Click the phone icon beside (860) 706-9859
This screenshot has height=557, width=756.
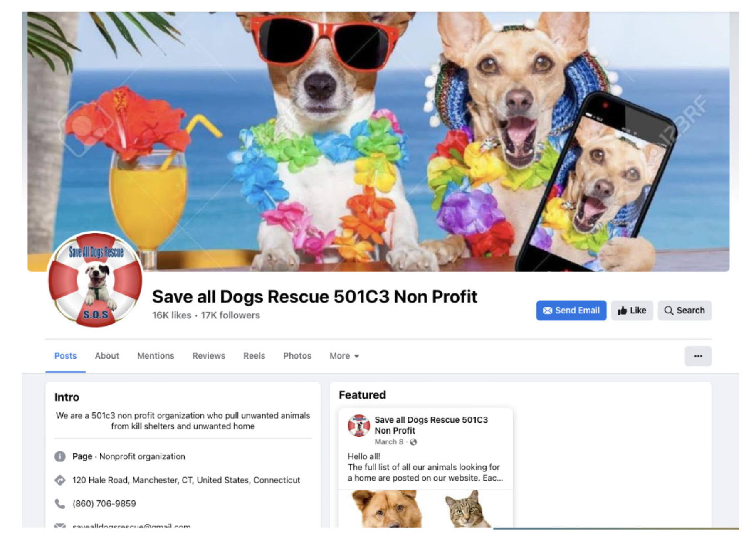(x=60, y=504)
